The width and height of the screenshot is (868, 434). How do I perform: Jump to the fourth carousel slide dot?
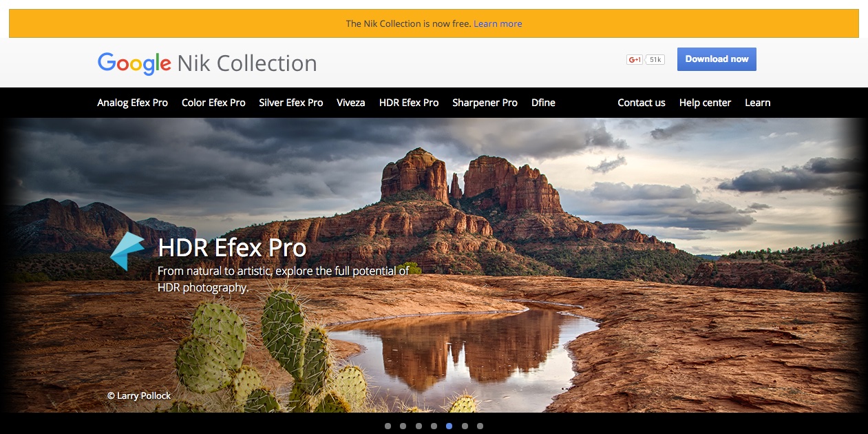click(434, 426)
